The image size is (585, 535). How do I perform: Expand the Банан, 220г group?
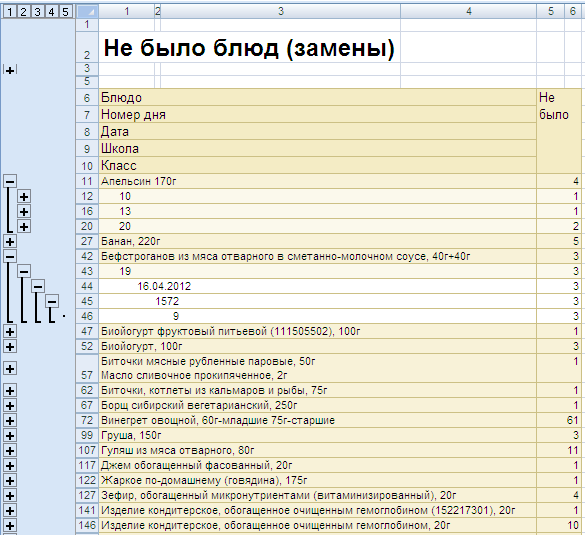point(10,242)
